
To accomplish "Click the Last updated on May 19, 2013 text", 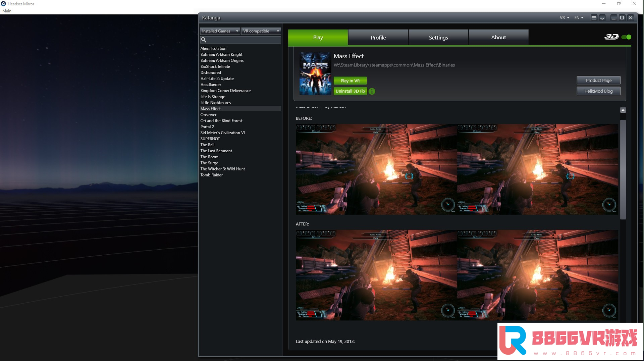I will (325, 342).
